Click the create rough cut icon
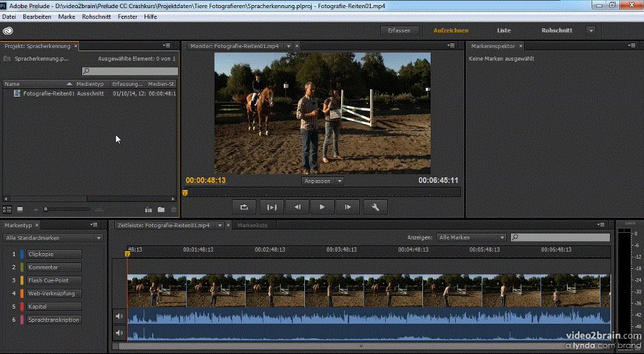Screen dimensions: 644x354 tap(148, 210)
